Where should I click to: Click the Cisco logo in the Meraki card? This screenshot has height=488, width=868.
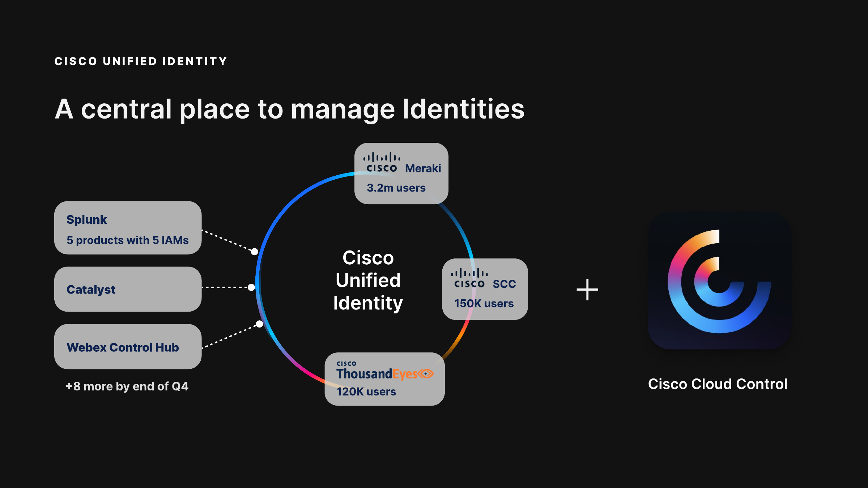tap(382, 163)
